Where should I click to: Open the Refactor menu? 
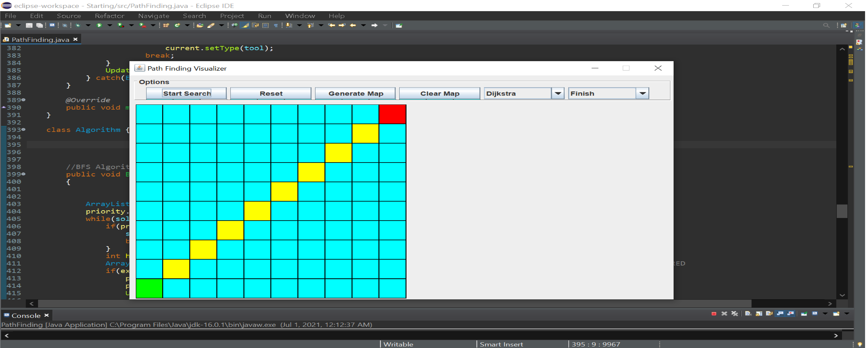point(110,16)
